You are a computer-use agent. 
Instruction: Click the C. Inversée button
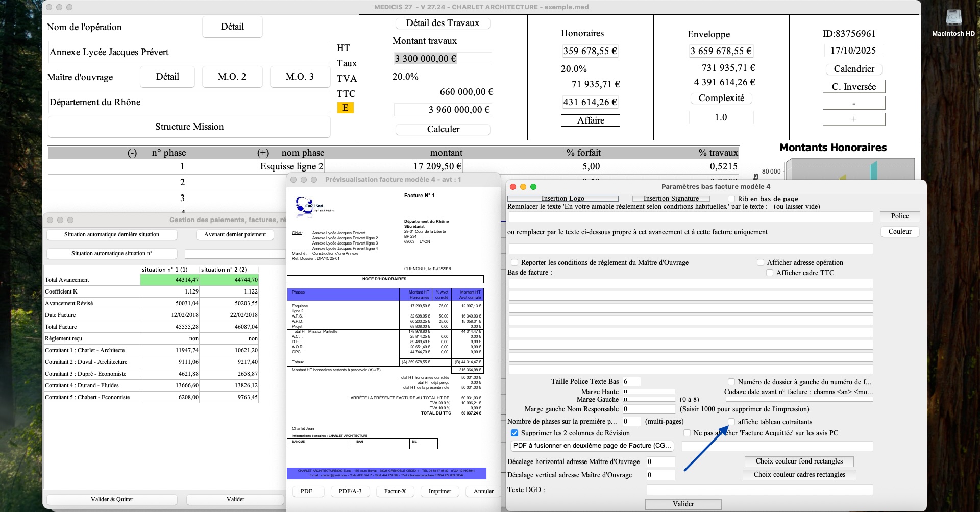tap(854, 87)
